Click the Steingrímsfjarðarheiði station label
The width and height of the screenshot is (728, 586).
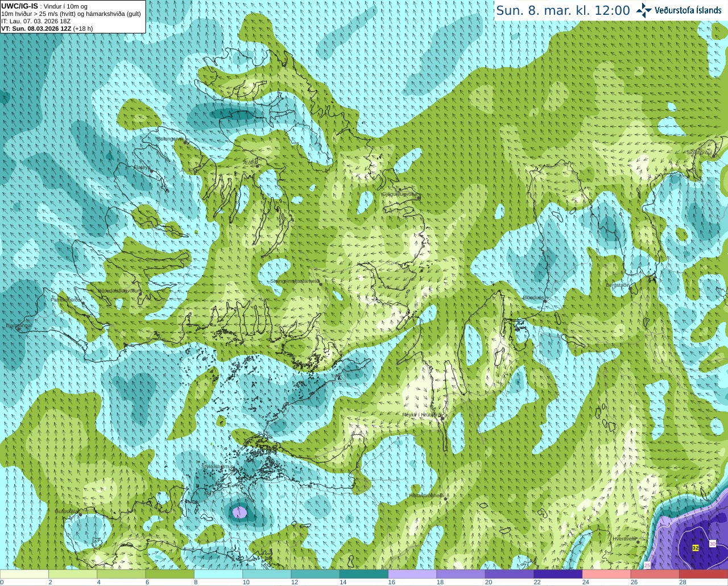[295, 280]
